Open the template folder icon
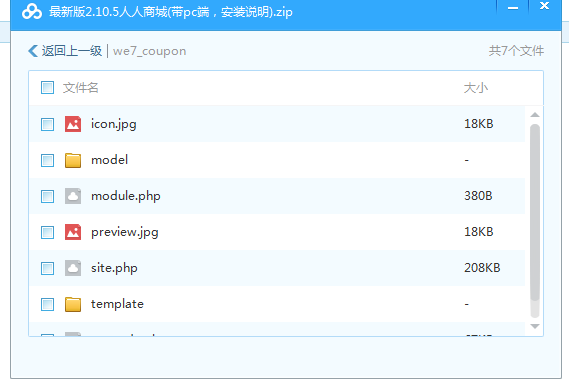Viewport: 569px width, 384px height. pyautogui.click(x=73, y=304)
